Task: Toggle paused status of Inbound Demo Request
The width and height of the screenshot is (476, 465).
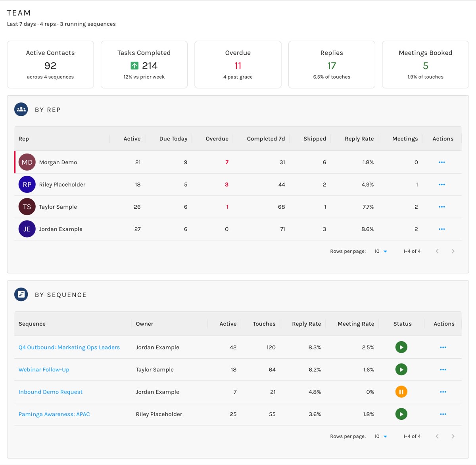Action: click(401, 392)
